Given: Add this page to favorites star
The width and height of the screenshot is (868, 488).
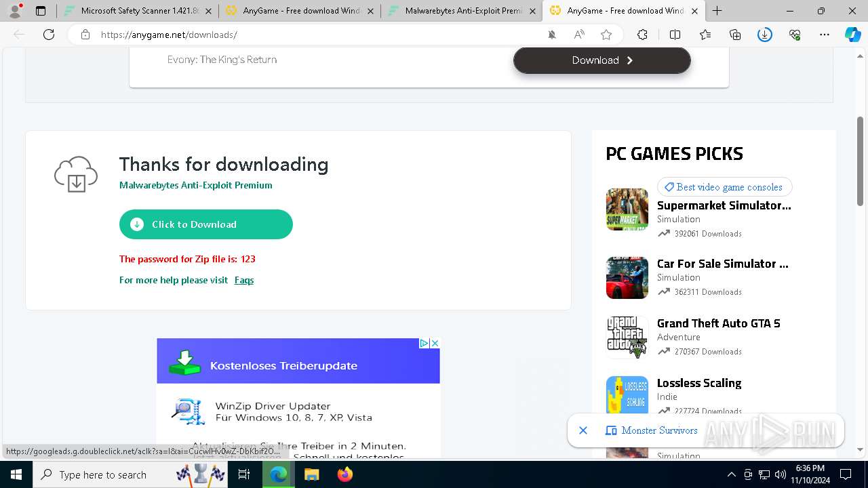Looking at the screenshot, I should [x=606, y=35].
